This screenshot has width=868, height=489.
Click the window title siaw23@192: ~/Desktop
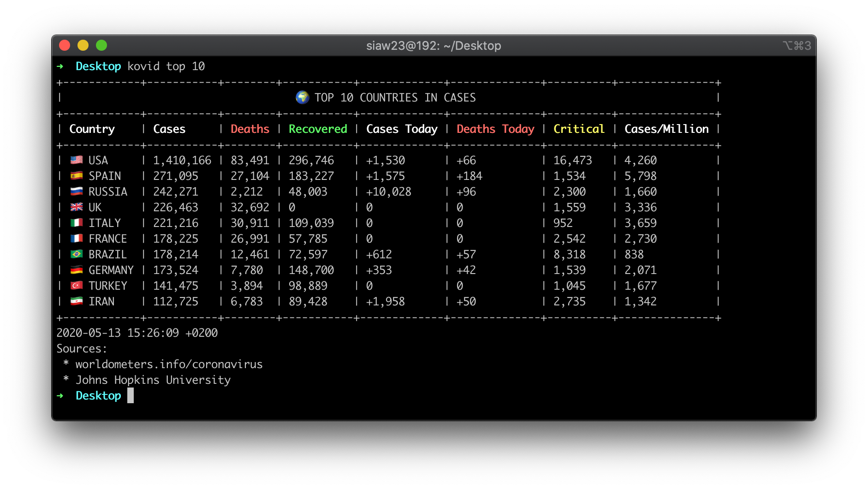pos(434,46)
